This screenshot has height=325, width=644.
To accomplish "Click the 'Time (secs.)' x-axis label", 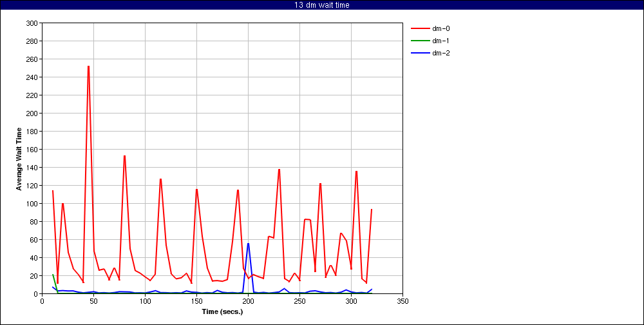I will [222, 311].
